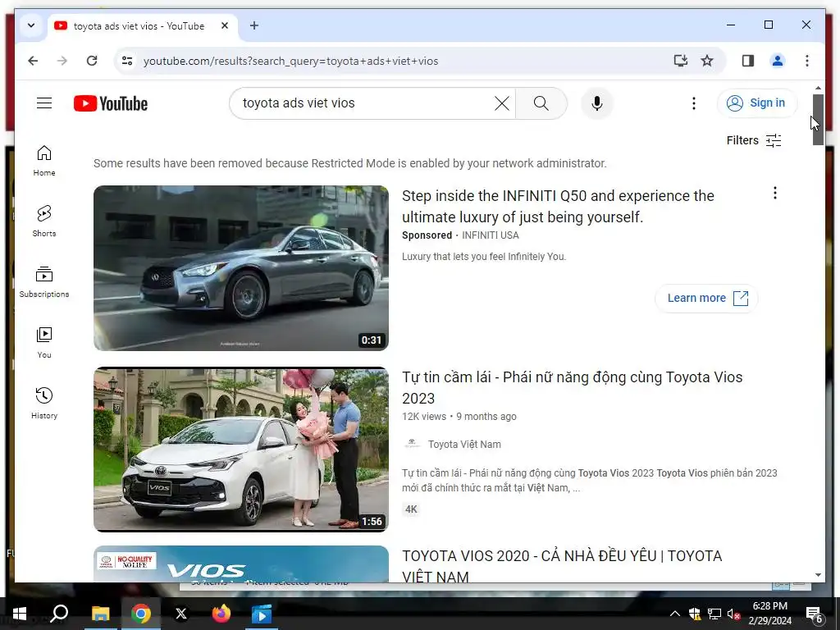Open the notification center

tap(814, 615)
